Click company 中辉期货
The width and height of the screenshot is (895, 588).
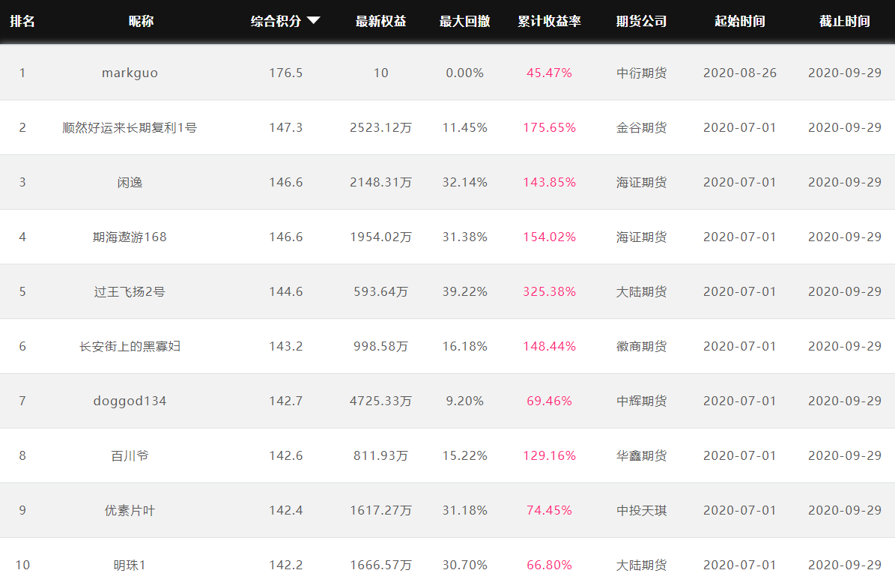click(642, 401)
